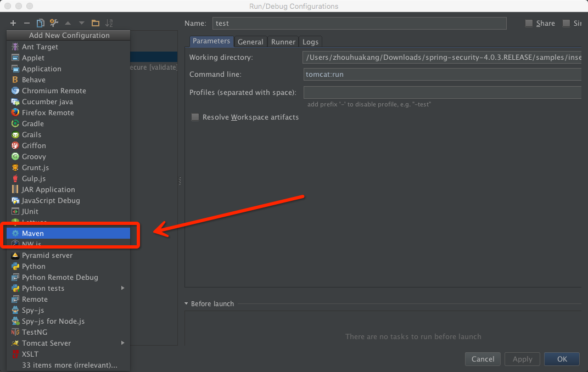Select Gulp.js configuration
588x372 pixels.
[x=68, y=179]
